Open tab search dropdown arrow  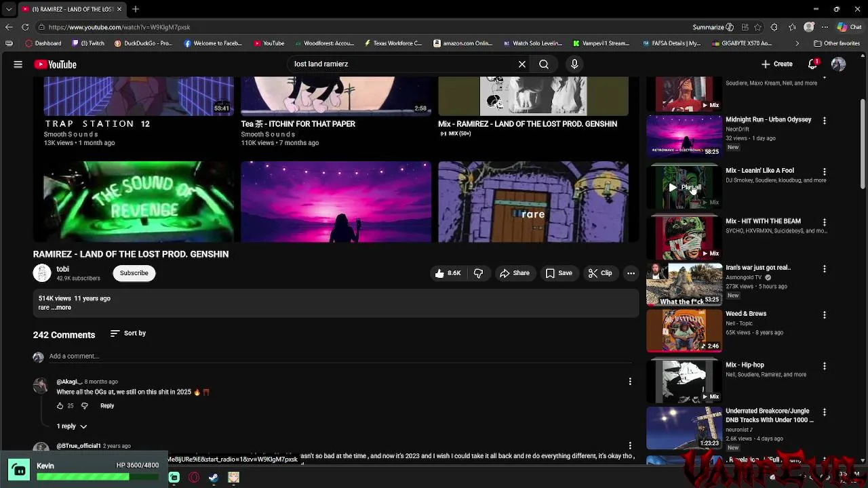click(x=9, y=9)
